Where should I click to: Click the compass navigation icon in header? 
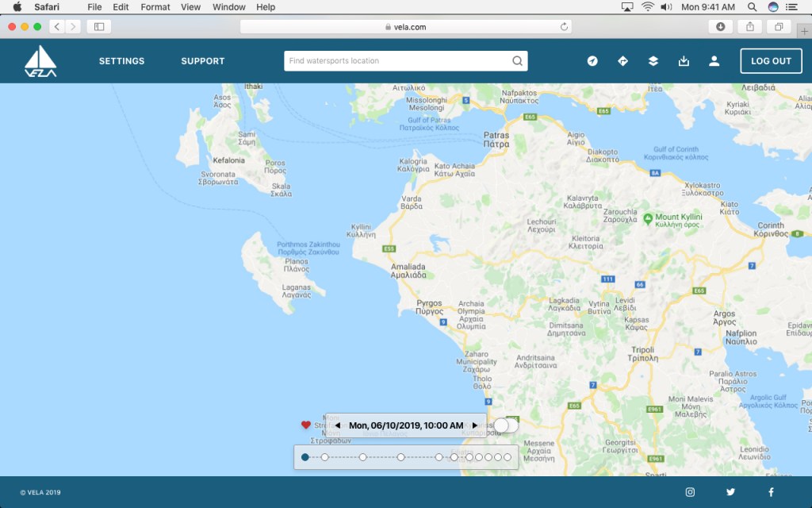pos(592,61)
